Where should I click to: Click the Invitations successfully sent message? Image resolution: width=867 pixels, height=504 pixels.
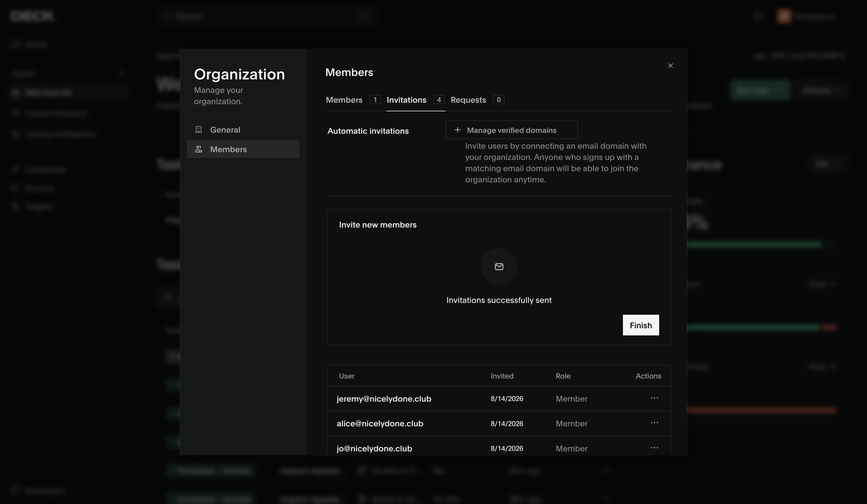pyautogui.click(x=499, y=300)
